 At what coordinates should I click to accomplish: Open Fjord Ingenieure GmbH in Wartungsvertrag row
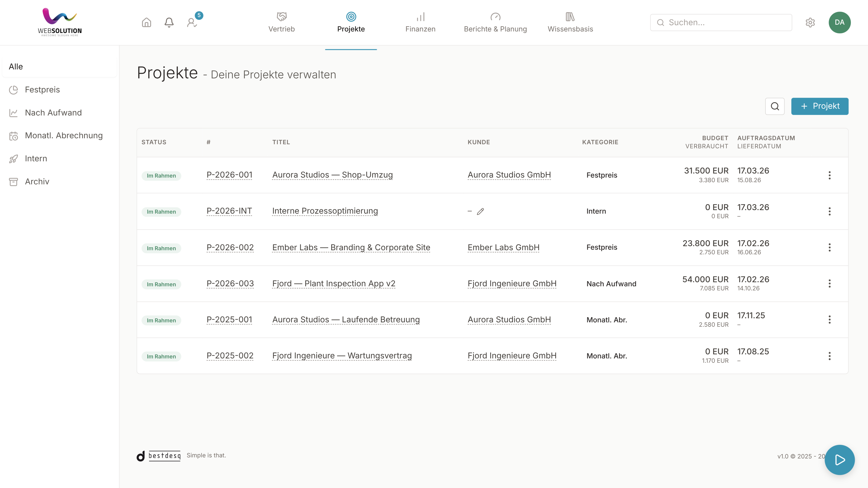(512, 355)
